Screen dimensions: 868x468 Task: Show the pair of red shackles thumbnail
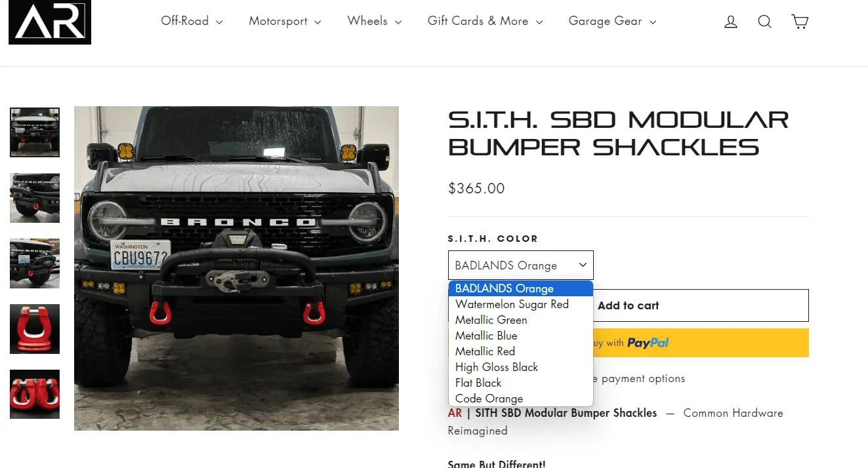coord(35,395)
